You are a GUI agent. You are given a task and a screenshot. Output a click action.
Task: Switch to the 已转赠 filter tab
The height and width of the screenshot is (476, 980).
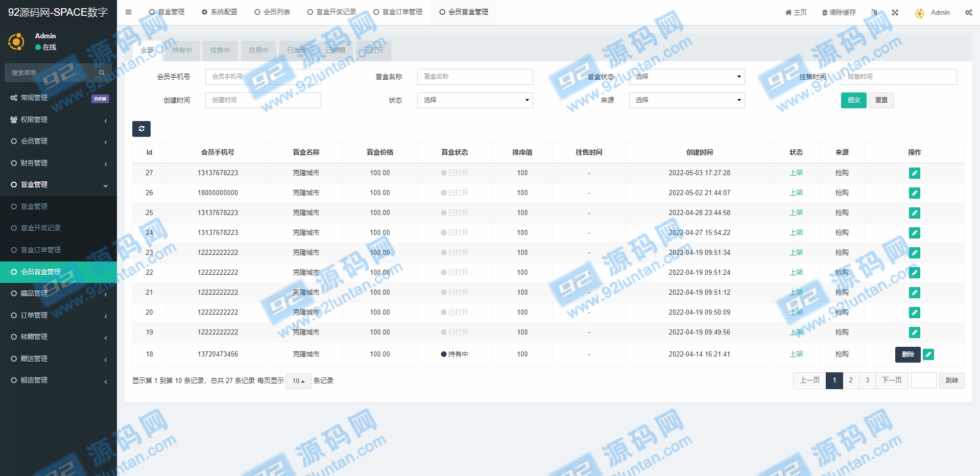click(x=335, y=50)
